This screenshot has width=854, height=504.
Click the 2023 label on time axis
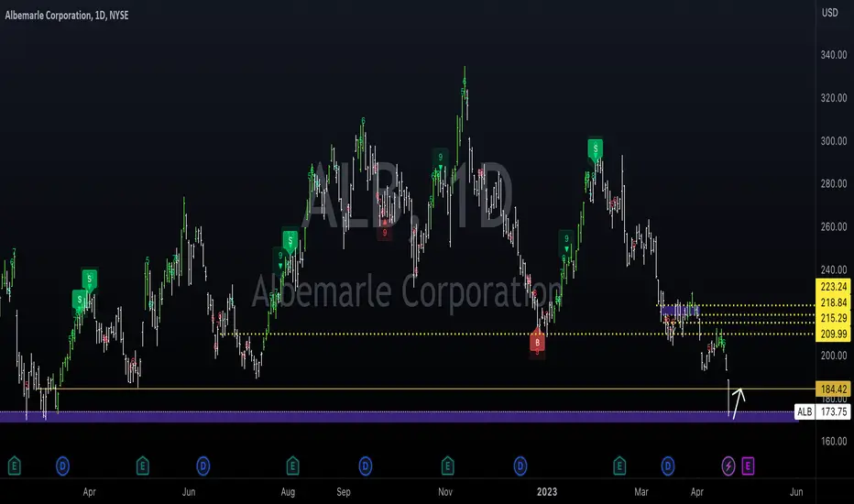pos(547,491)
